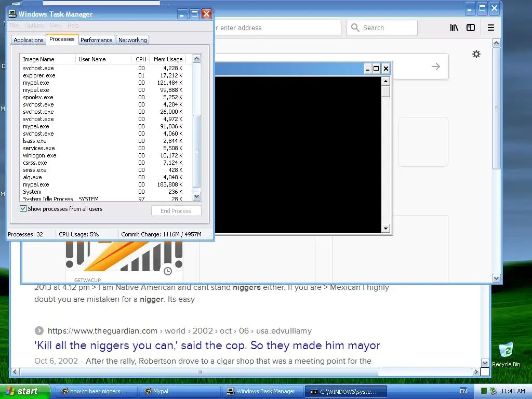
Task: Click the new tab page gear icon
Action: click(476, 54)
